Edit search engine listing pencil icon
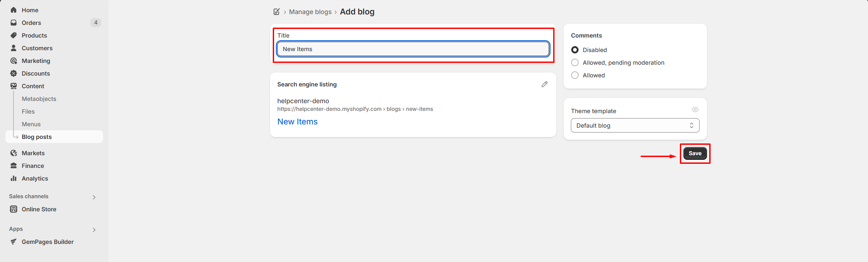Screen dimensions: 868x262 545,84
